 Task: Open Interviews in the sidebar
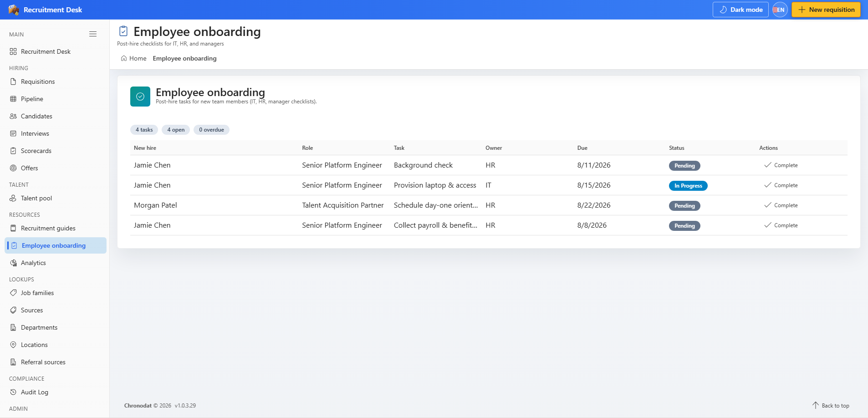point(56,133)
